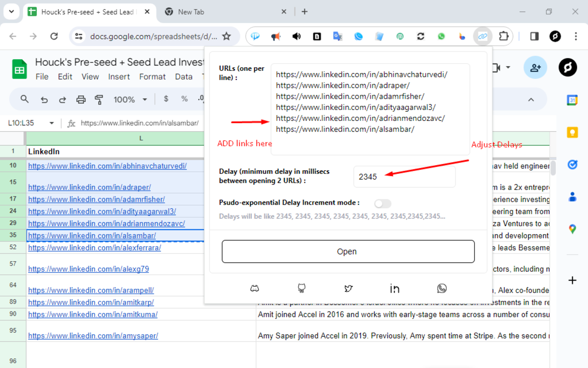Screen dimensions: 588x368
Task: Open the WhatsApp icon in extension footer
Action: (x=442, y=288)
